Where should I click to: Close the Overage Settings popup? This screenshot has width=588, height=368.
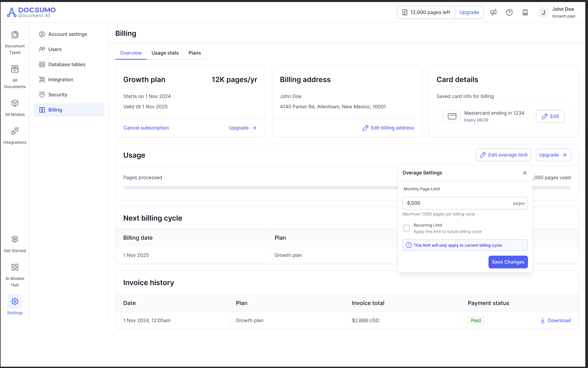click(x=524, y=173)
